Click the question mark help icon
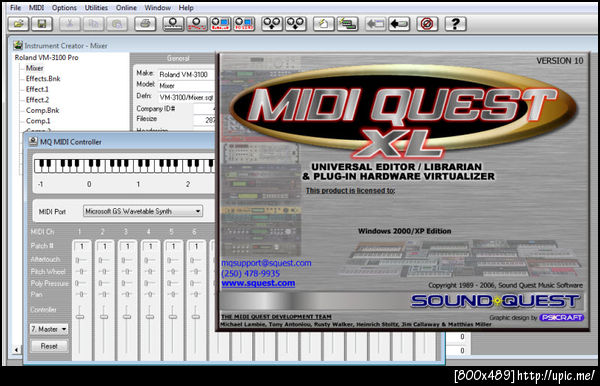Viewport: 600px width, 386px height. click(x=455, y=24)
